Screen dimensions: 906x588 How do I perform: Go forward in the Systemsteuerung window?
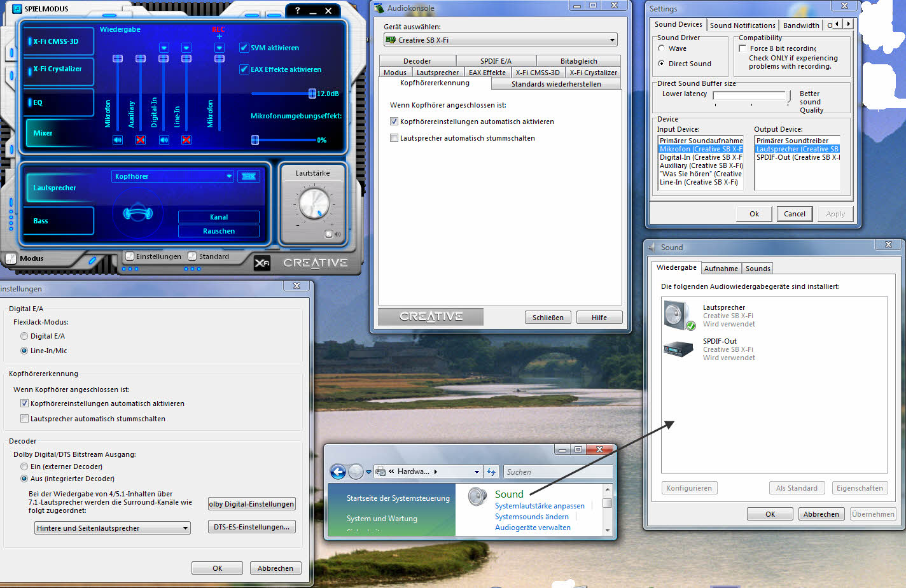point(356,472)
